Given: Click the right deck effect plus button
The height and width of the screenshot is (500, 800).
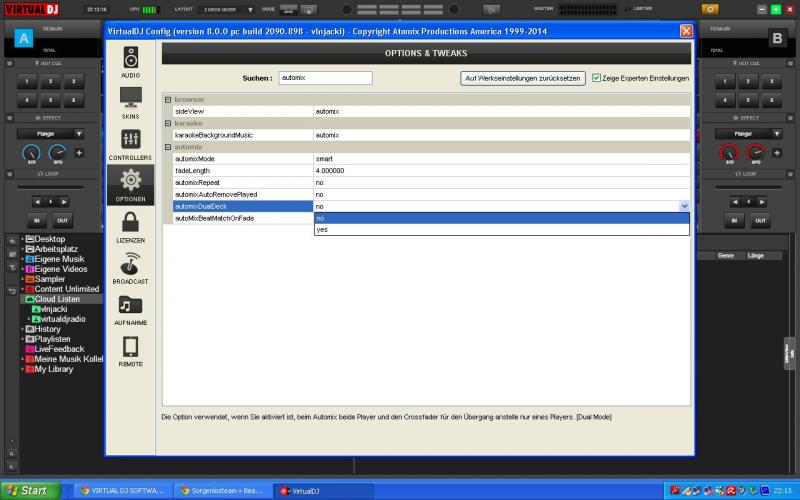Looking at the screenshot, I should tap(777, 153).
